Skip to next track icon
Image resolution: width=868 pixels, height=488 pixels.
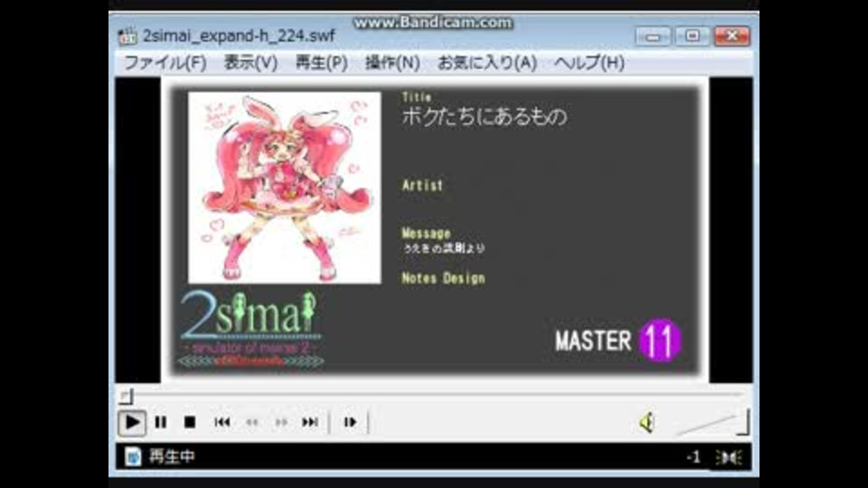[310, 422]
